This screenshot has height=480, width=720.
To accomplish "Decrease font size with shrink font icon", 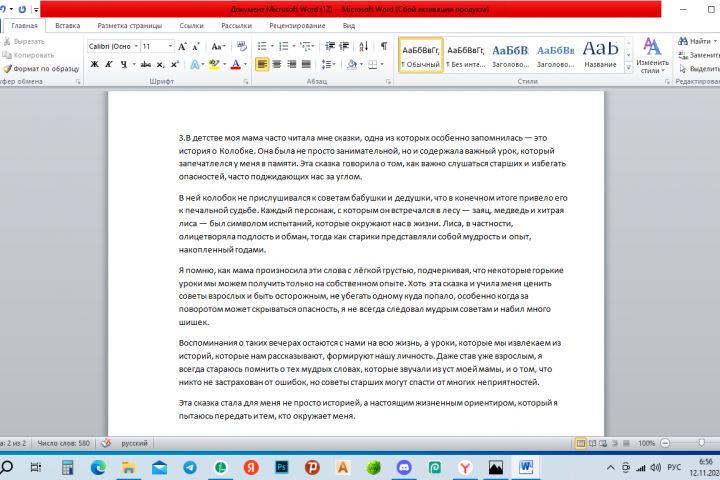I will 196,46.
